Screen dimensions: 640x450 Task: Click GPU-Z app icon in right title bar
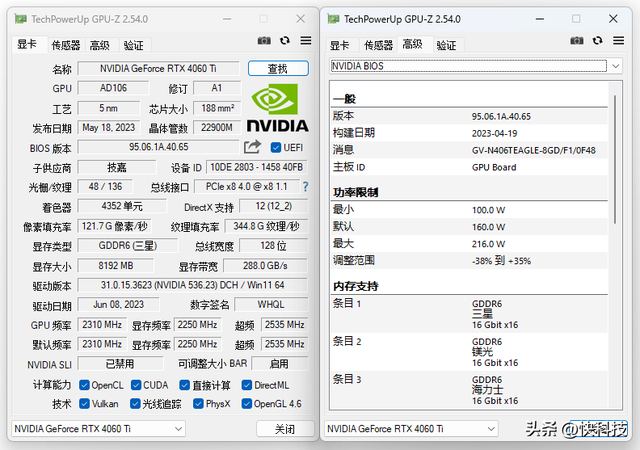[x=333, y=19]
